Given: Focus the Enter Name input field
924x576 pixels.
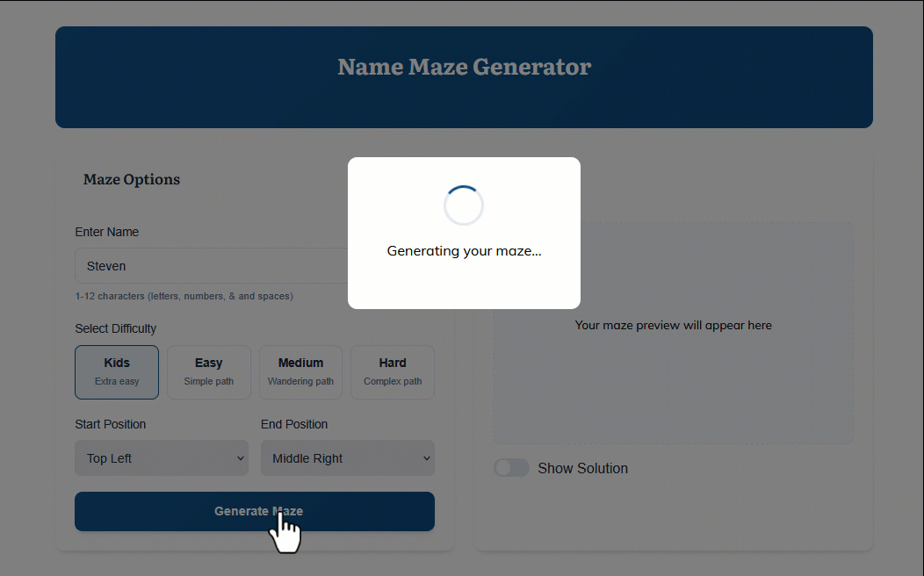Looking at the screenshot, I should [x=211, y=266].
